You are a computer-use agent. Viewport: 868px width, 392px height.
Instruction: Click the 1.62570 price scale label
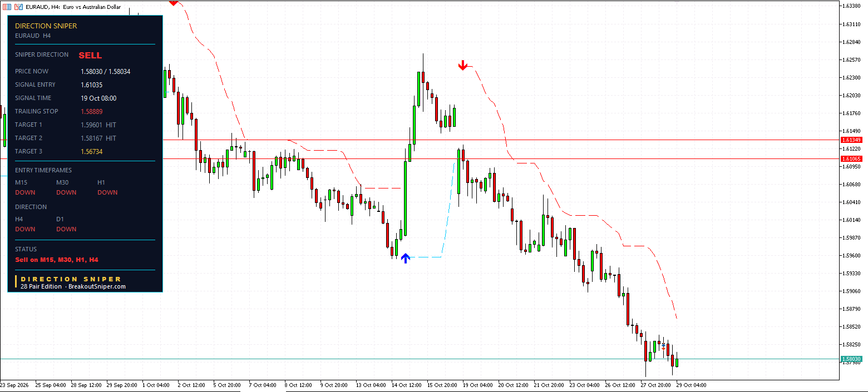click(x=852, y=59)
